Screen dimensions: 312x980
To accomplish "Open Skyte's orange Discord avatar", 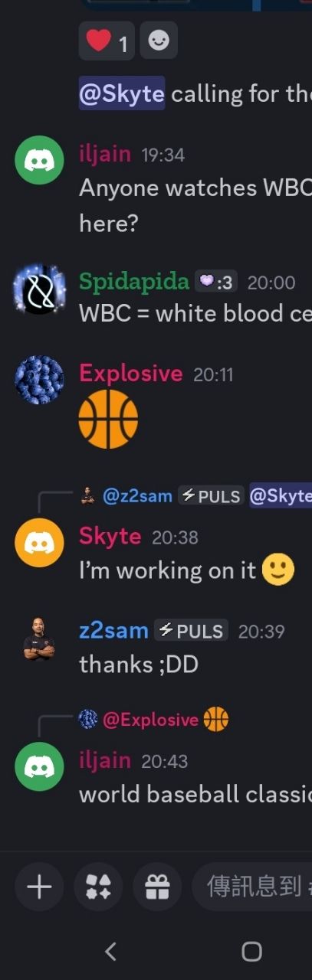I will [40, 542].
